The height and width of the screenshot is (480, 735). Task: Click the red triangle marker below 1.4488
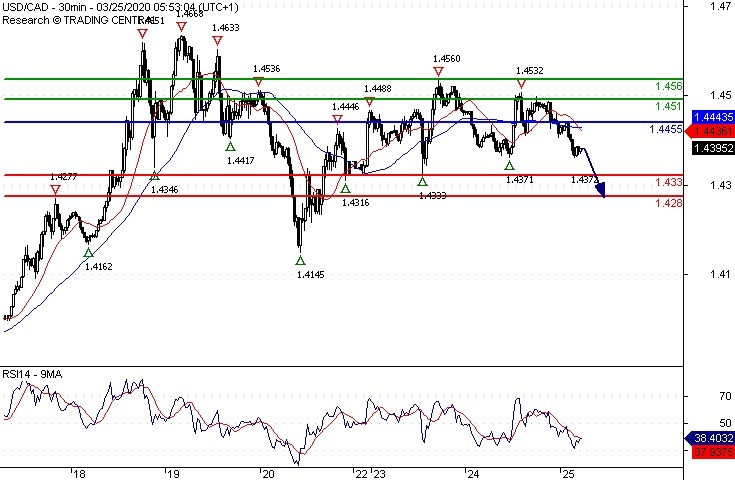pos(369,101)
